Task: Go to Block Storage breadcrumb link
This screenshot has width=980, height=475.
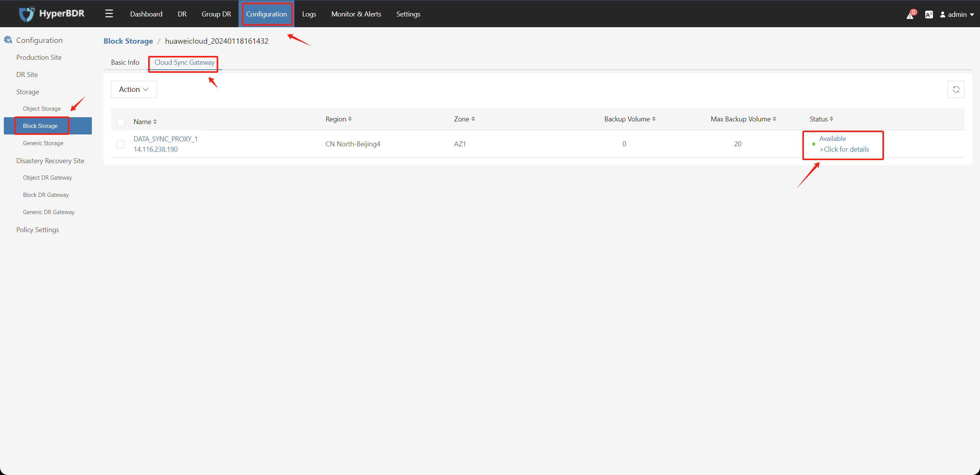Action: pos(128,41)
